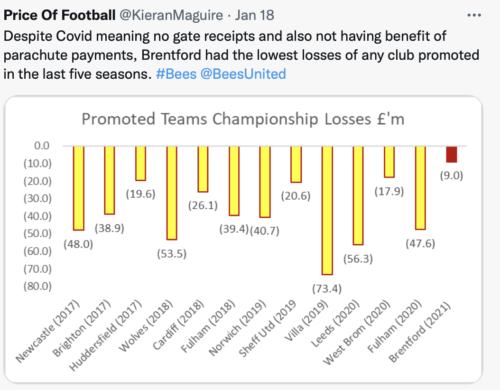
Task: Click the Brentford (2021) axis label
Action: pyautogui.click(x=420, y=332)
